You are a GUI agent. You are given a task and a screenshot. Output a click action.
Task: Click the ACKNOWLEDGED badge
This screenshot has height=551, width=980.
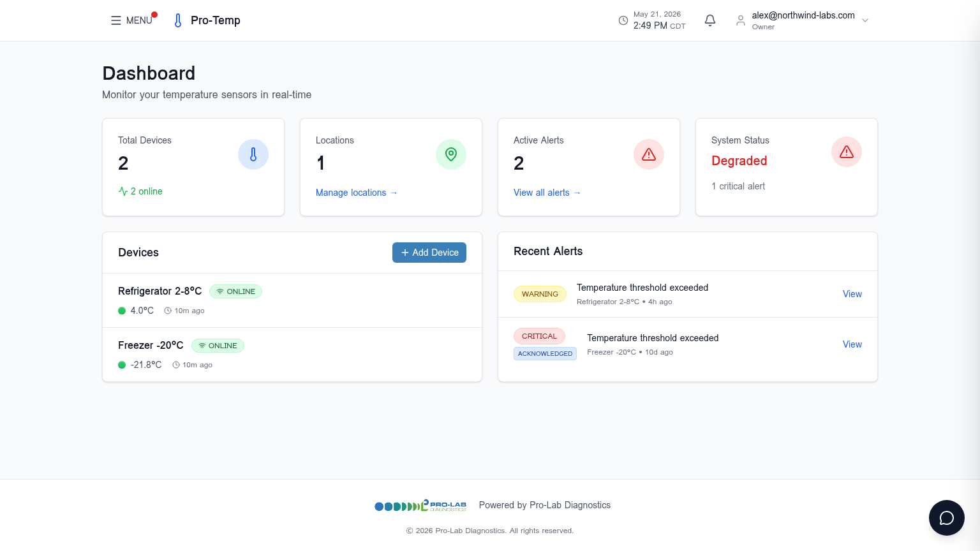pyautogui.click(x=545, y=353)
